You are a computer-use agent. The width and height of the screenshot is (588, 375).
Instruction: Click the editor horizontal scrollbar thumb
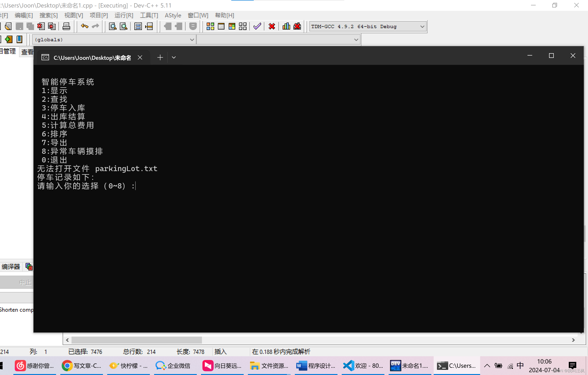click(x=137, y=340)
